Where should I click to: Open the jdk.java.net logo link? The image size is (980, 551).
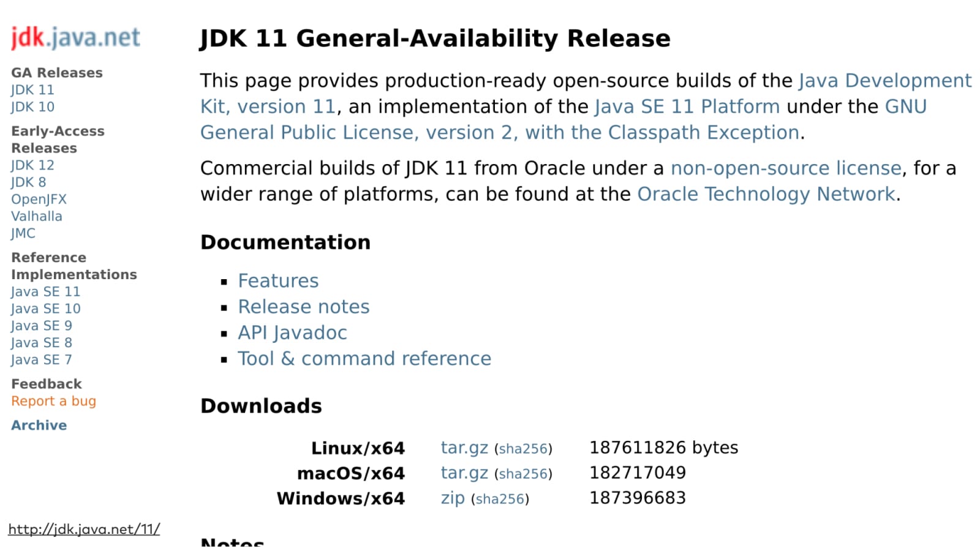(75, 38)
